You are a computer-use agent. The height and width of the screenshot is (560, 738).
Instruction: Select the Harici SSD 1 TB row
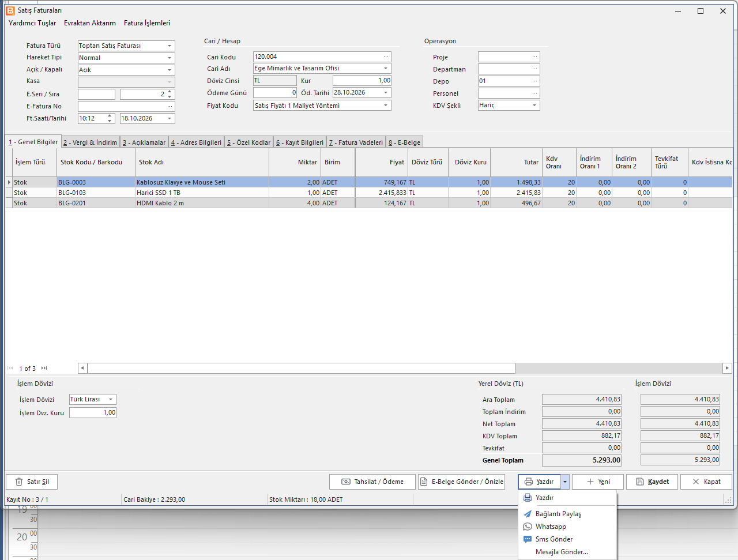click(x=369, y=193)
